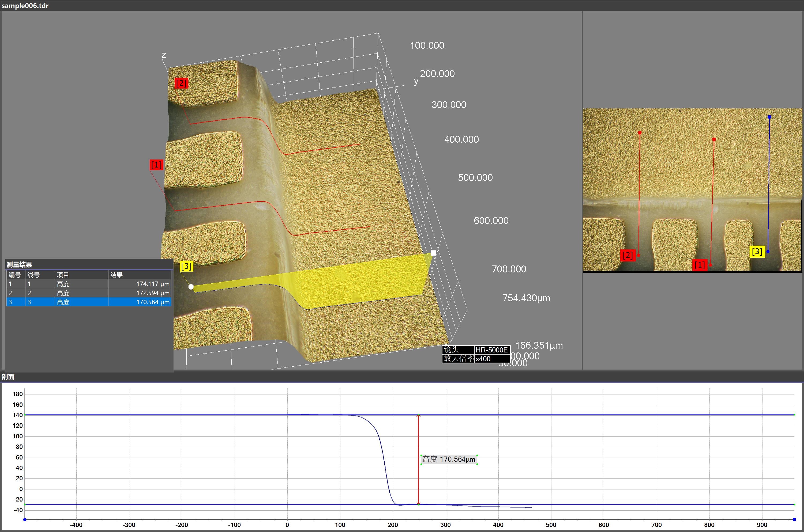Click red square endpoint atop line 2 in thumbnail
Image resolution: width=804 pixels, height=532 pixels.
pos(640,133)
